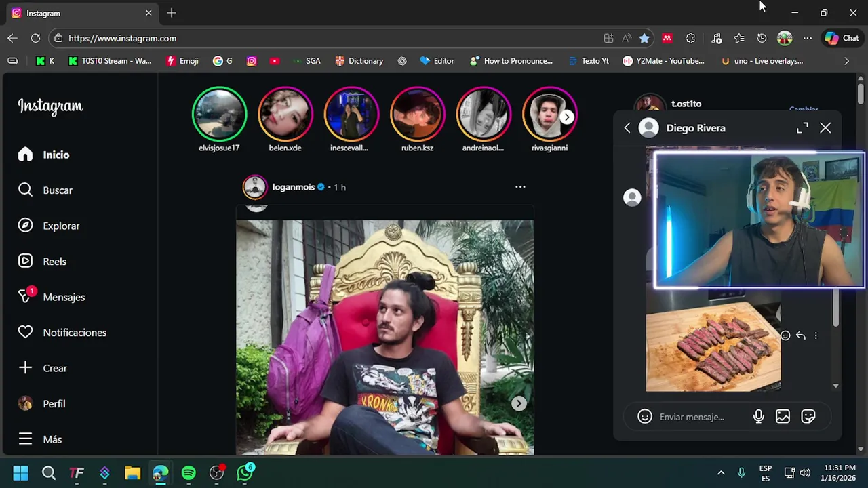Click loganmois profile avatar
868x488 pixels.
(255, 187)
